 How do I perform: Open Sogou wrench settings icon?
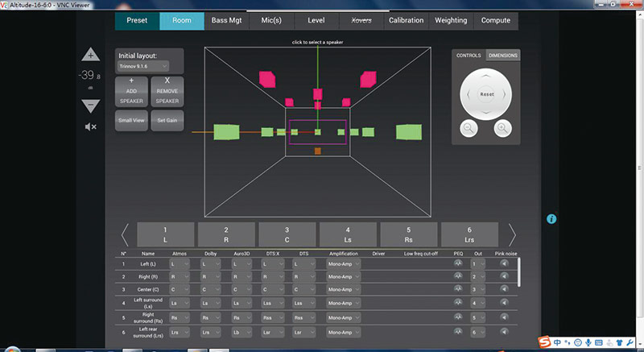tap(630, 342)
